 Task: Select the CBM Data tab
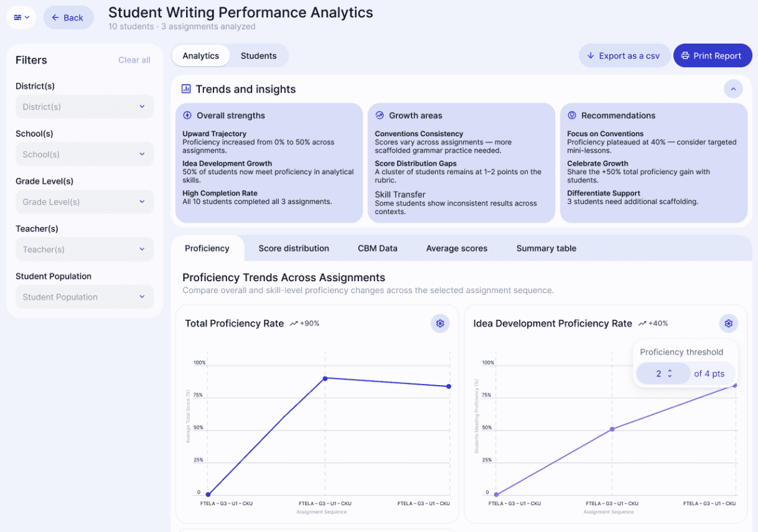coord(377,248)
